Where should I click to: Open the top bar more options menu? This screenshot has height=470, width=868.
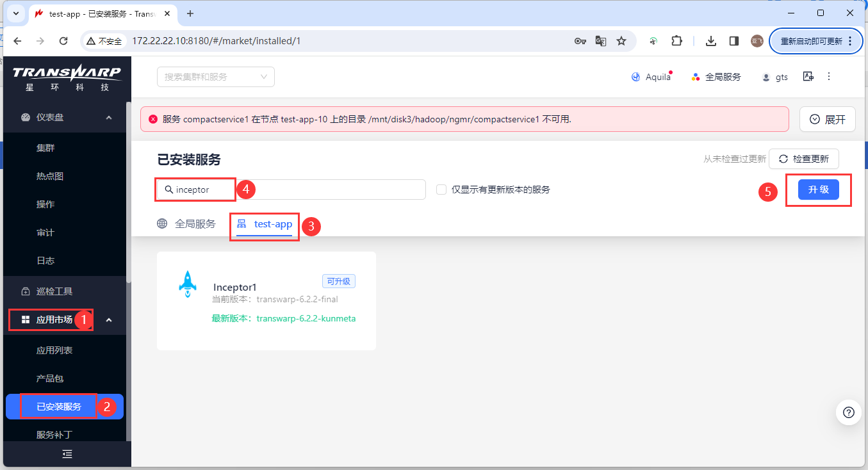829,77
